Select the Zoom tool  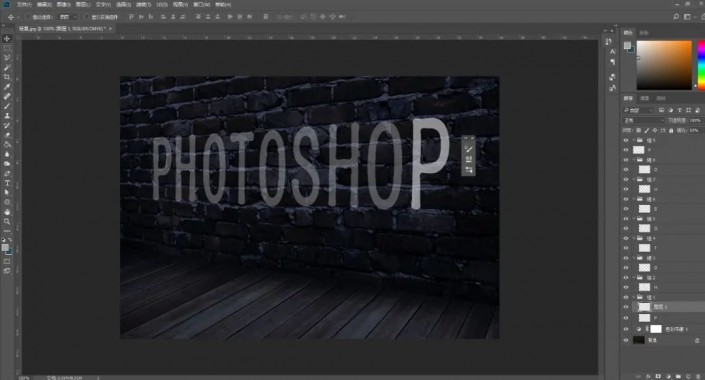pos(7,221)
